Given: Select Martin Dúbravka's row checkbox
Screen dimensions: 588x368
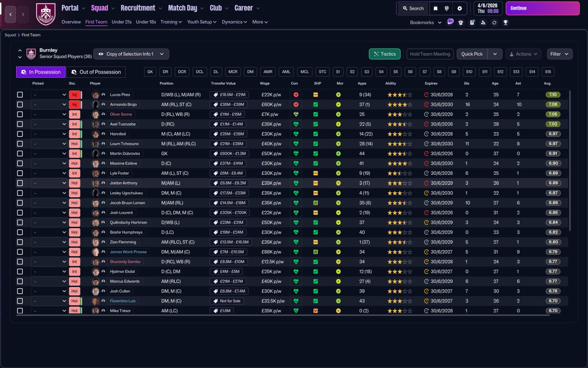Looking at the screenshot, I should [x=20, y=154].
